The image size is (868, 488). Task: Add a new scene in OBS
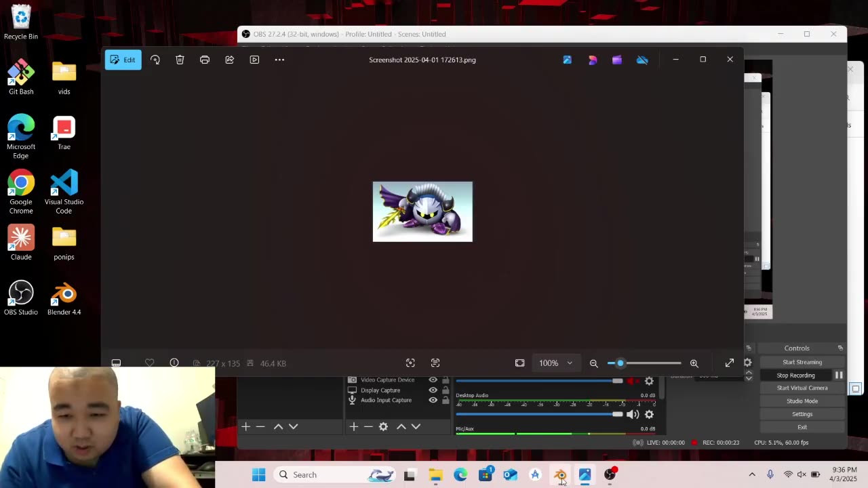pos(245,426)
